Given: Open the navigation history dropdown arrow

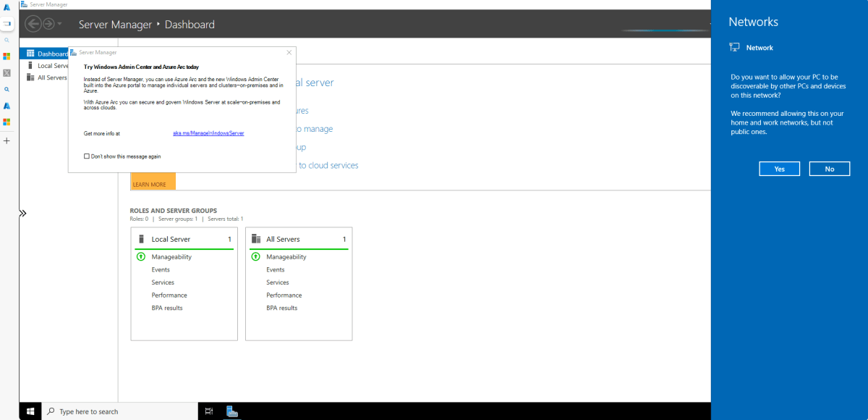Looking at the screenshot, I should coord(60,25).
